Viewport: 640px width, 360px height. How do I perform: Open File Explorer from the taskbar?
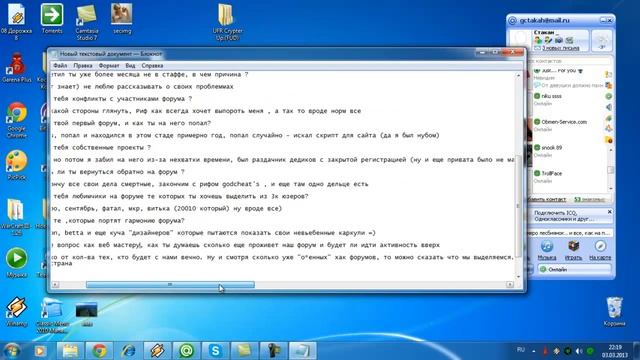tap(70, 351)
